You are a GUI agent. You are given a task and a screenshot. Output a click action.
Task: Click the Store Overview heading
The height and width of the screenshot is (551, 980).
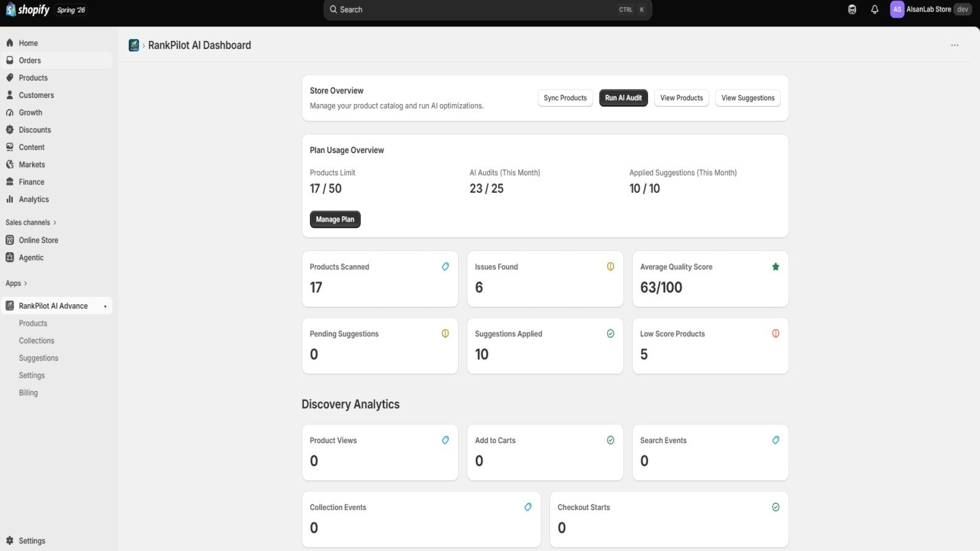pyautogui.click(x=337, y=91)
